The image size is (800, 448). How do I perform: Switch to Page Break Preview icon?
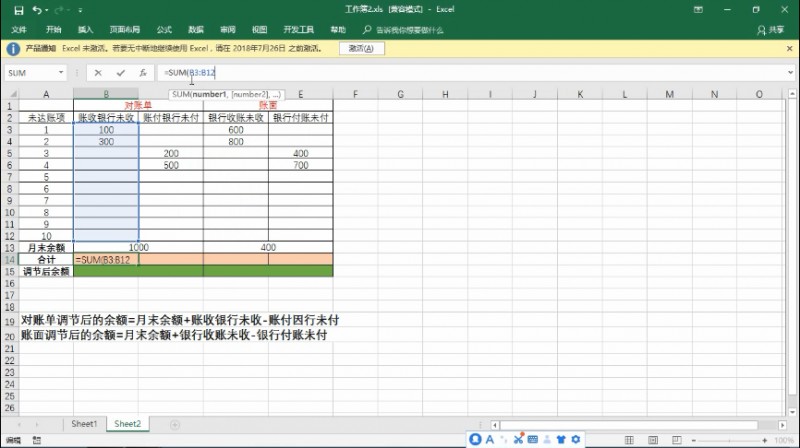pyautogui.click(x=677, y=440)
